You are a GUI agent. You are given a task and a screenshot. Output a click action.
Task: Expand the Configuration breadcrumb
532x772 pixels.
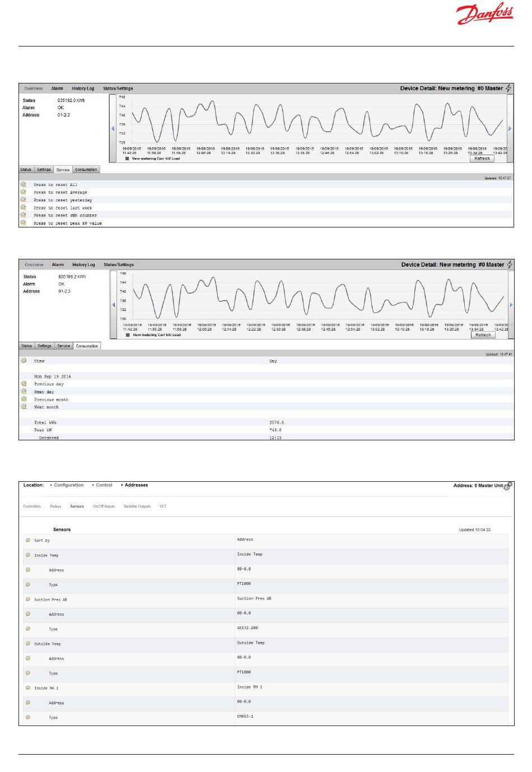(x=67, y=485)
